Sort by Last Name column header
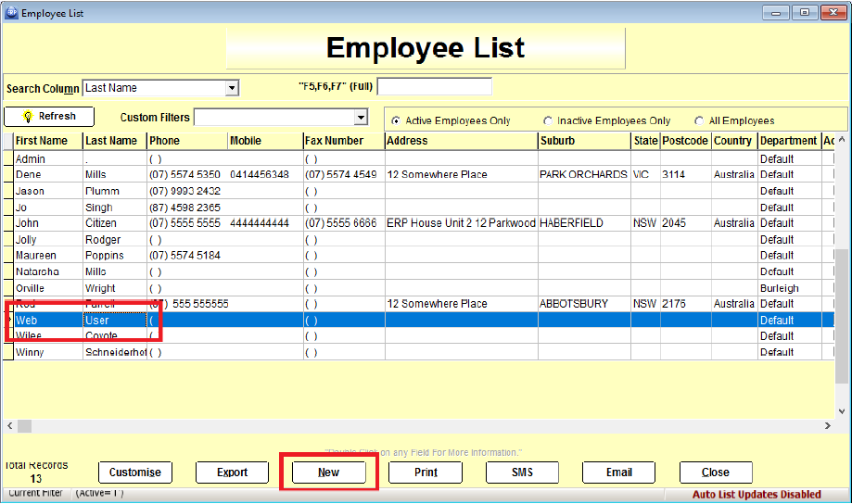Screen dimensions: 852x504 click(x=115, y=141)
